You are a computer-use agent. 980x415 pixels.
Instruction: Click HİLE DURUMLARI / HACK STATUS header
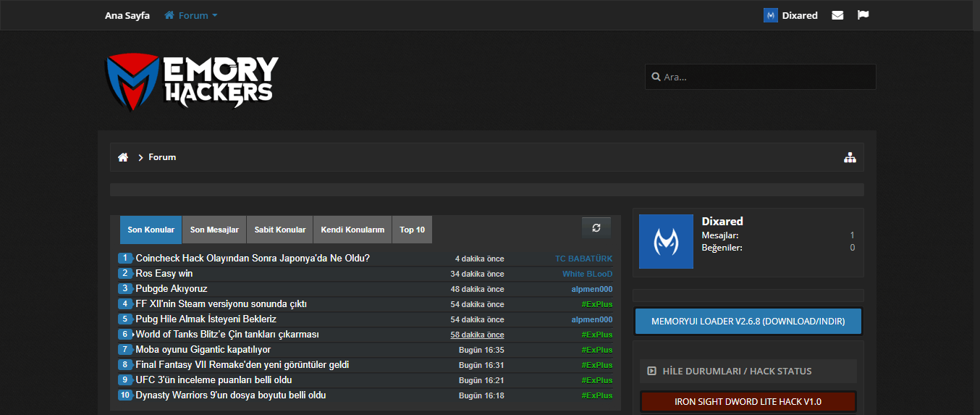pos(748,371)
